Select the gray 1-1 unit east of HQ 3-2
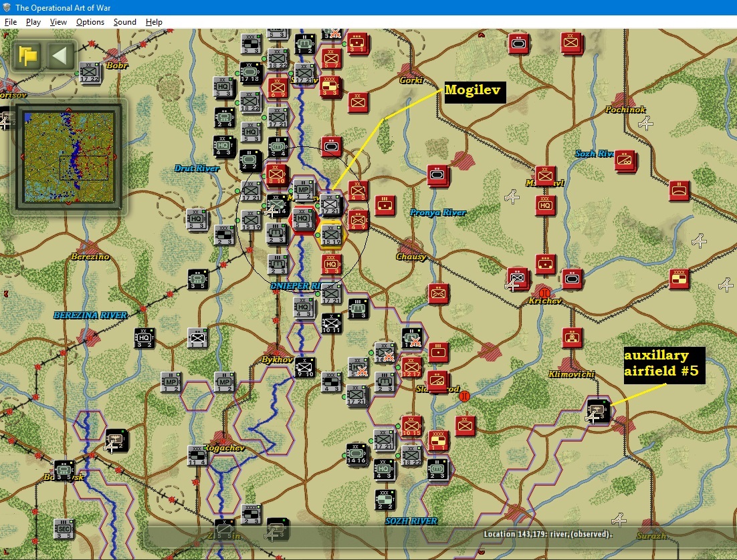This screenshot has height=560, width=737. click(197, 337)
